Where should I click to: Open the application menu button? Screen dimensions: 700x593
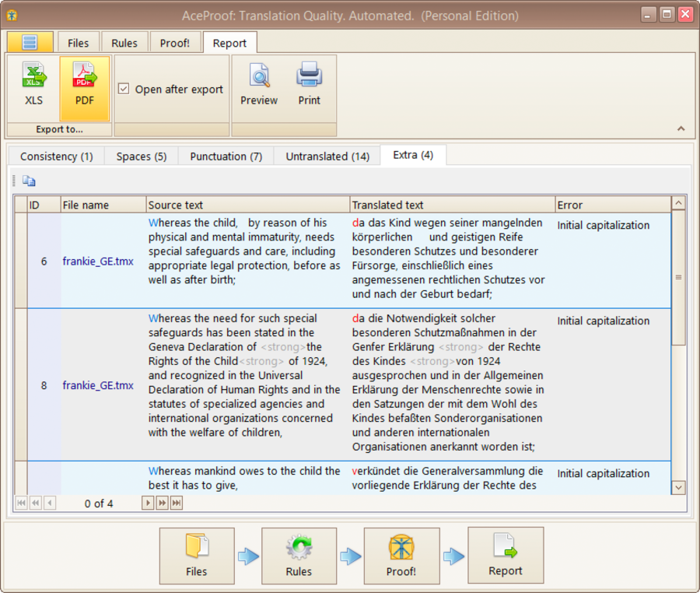coord(30,43)
